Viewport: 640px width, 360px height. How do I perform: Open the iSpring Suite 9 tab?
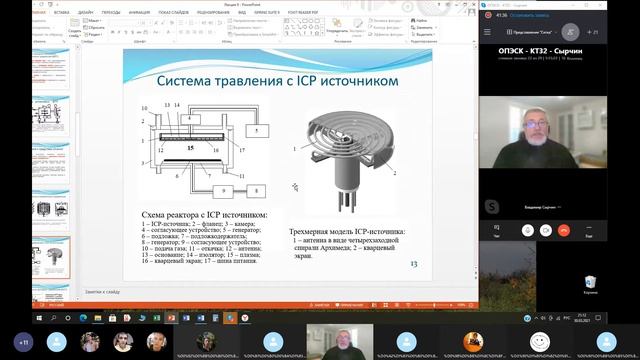[267, 13]
